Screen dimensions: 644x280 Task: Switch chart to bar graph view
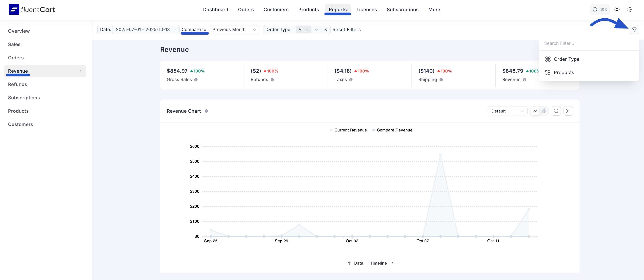[544, 111]
